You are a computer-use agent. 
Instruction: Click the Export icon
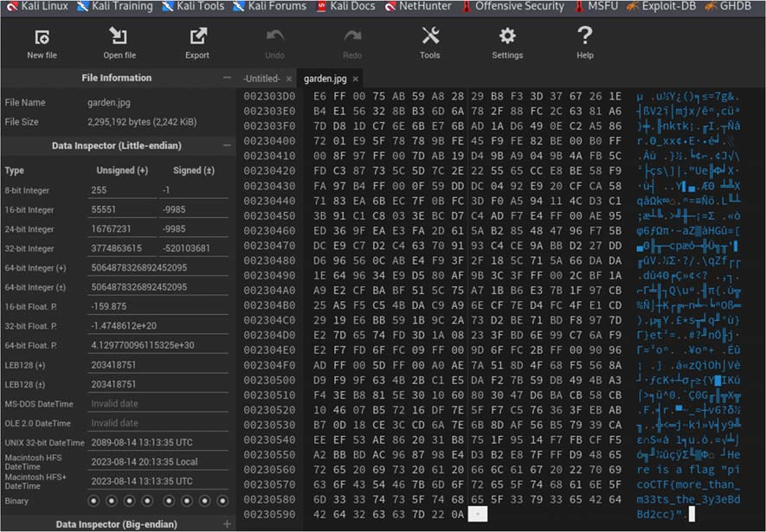click(x=197, y=36)
